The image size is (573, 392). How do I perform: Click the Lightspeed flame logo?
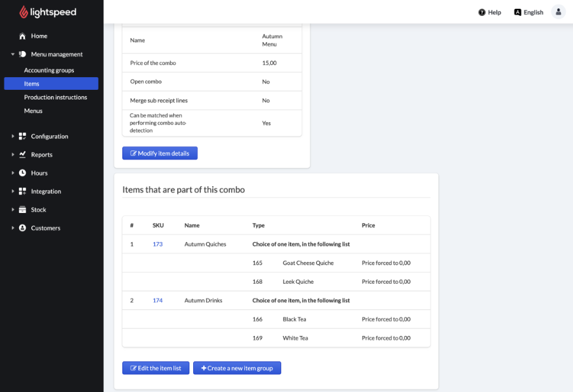(24, 12)
